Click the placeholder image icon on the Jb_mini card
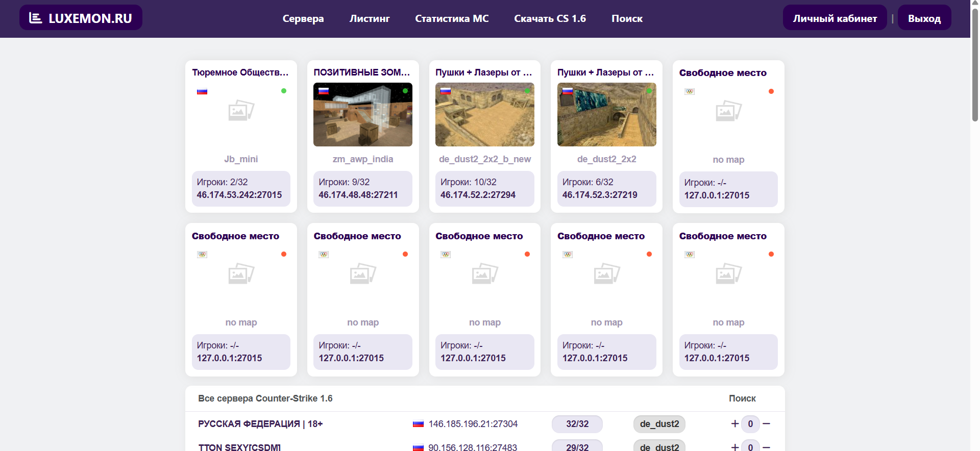This screenshot has height=451, width=980. [x=241, y=111]
